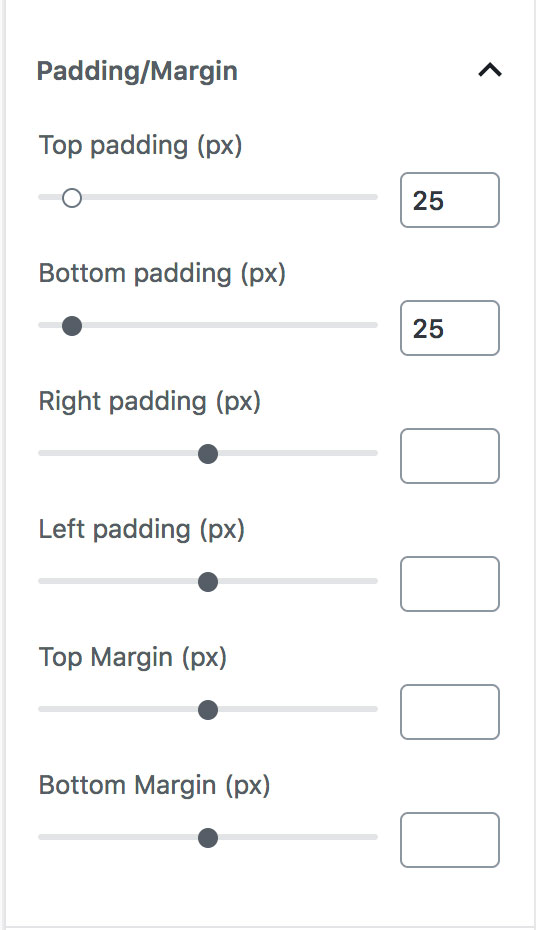Click the Bottom padding slider handle

tap(72, 326)
